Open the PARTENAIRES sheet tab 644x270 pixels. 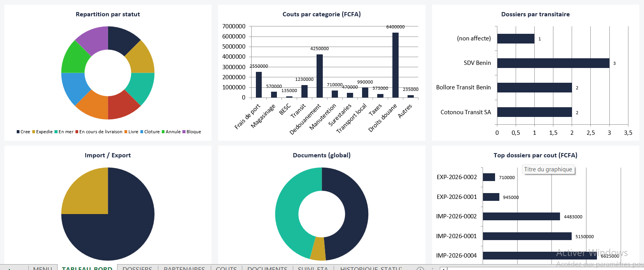[x=184, y=268]
